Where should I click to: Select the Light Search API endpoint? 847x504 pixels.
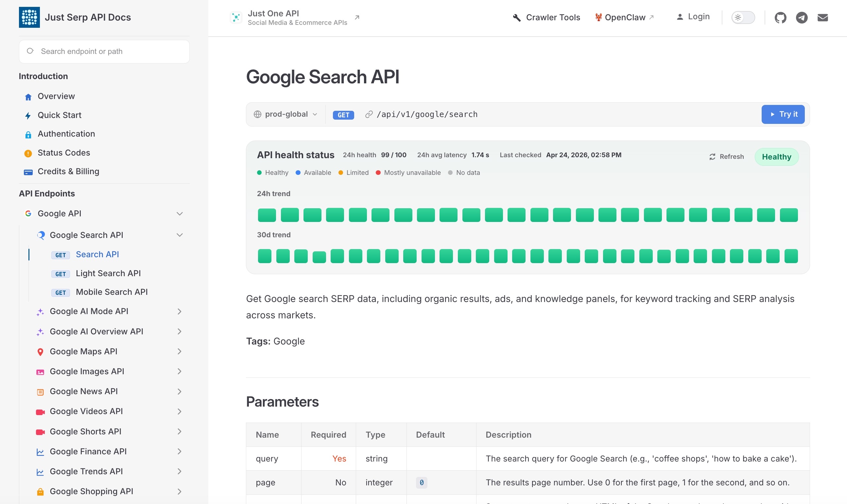[109, 273]
